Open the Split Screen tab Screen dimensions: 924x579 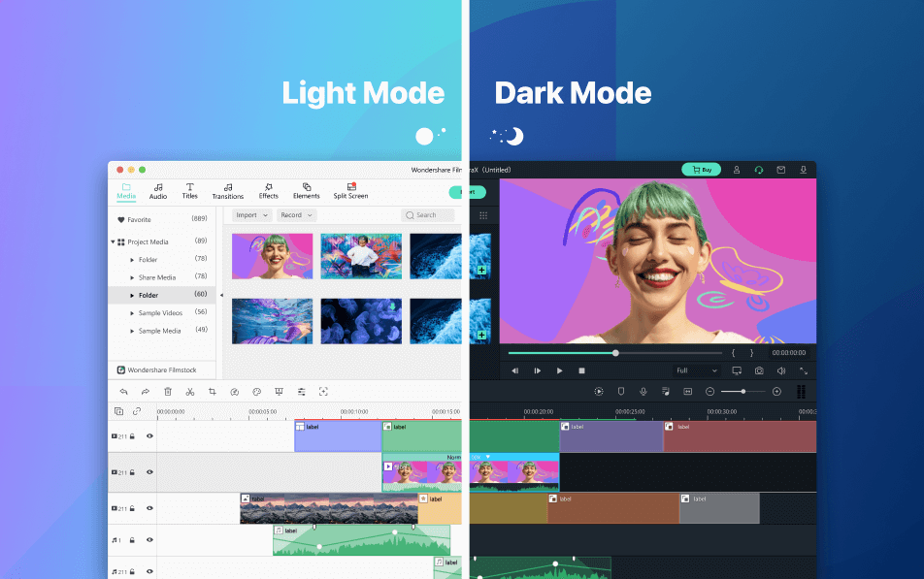pyautogui.click(x=350, y=191)
